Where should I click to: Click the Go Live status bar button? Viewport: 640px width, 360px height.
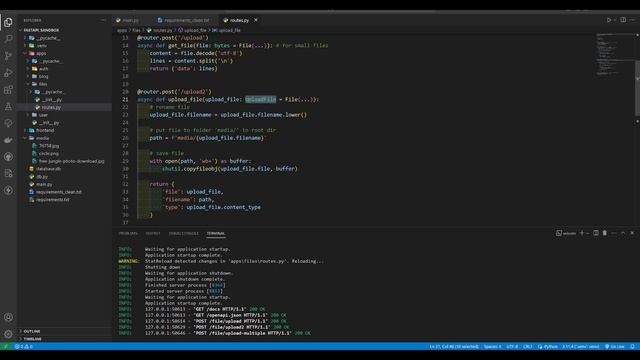tap(615, 347)
